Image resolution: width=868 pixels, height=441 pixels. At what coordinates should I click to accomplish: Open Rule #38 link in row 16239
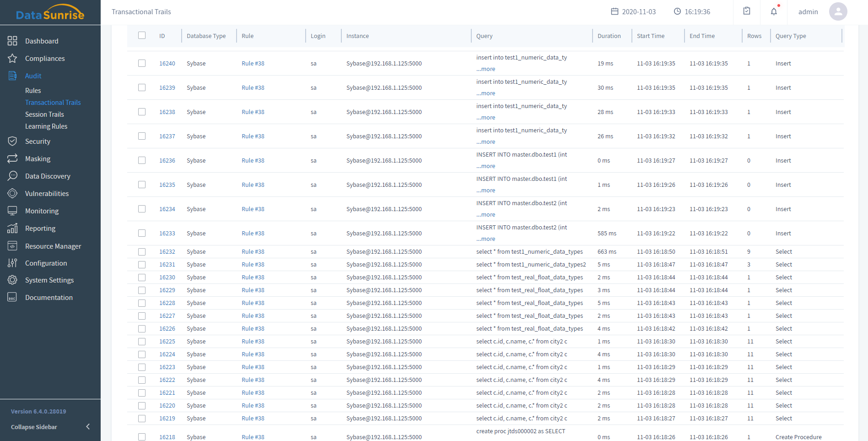pos(253,87)
